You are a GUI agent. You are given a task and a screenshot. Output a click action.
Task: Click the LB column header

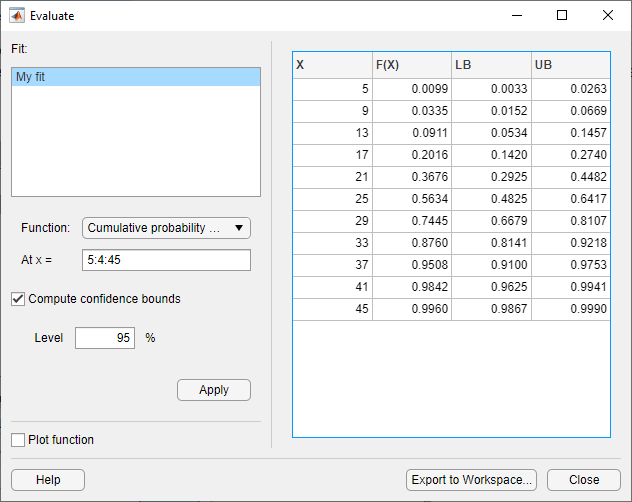coord(491,65)
